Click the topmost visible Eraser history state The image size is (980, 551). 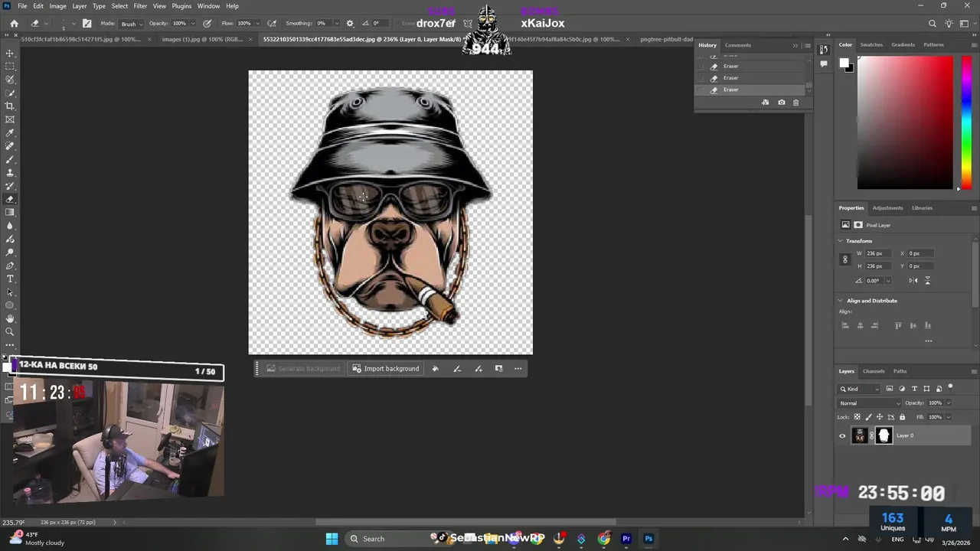click(x=750, y=66)
